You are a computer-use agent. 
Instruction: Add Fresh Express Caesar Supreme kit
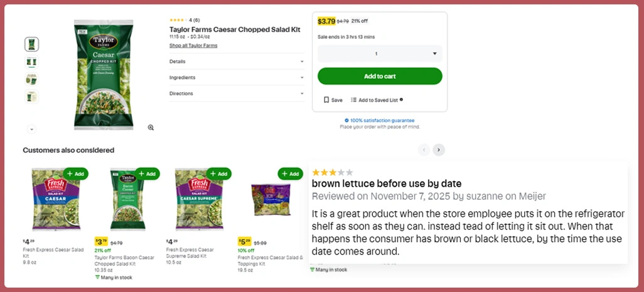(x=218, y=174)
